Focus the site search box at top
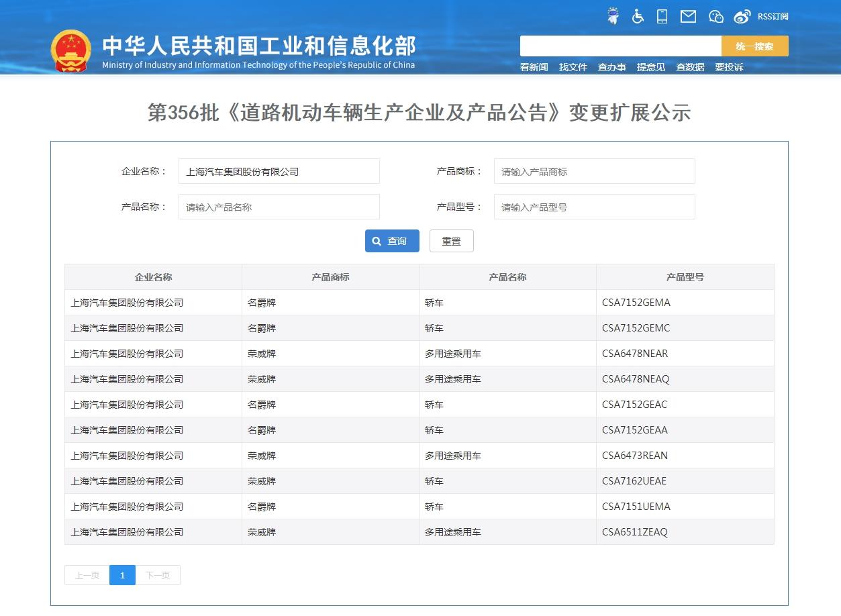This screenshot has width=841, height=616. pyautogui.click(x=621, y=46)
